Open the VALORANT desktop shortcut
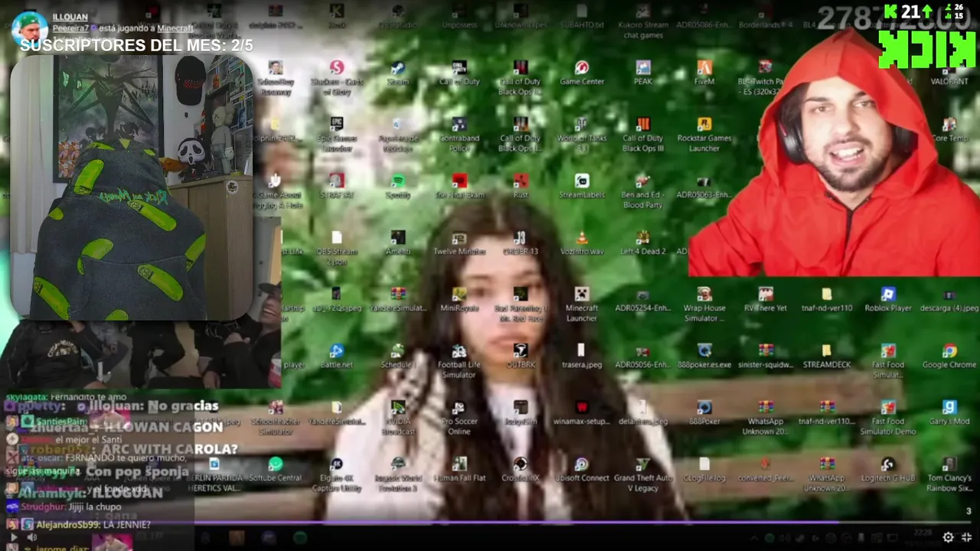Image resolution: width=980 pixels, height=551 pixels. click(949, 73)
